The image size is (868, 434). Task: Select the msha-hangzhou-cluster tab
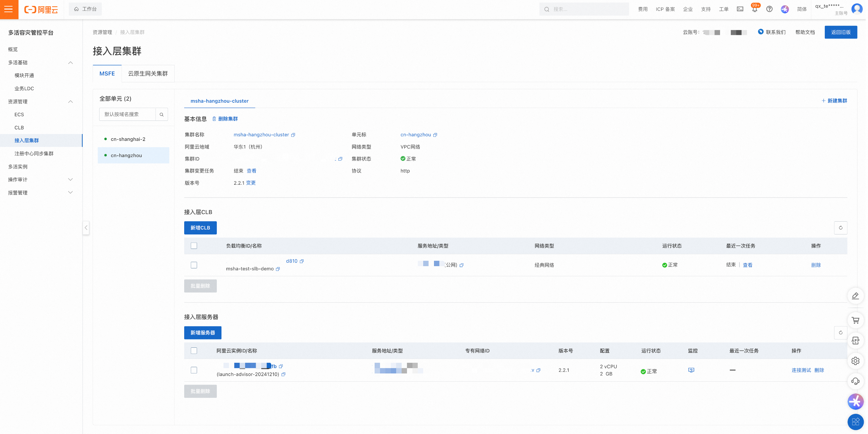click(220, 101)
